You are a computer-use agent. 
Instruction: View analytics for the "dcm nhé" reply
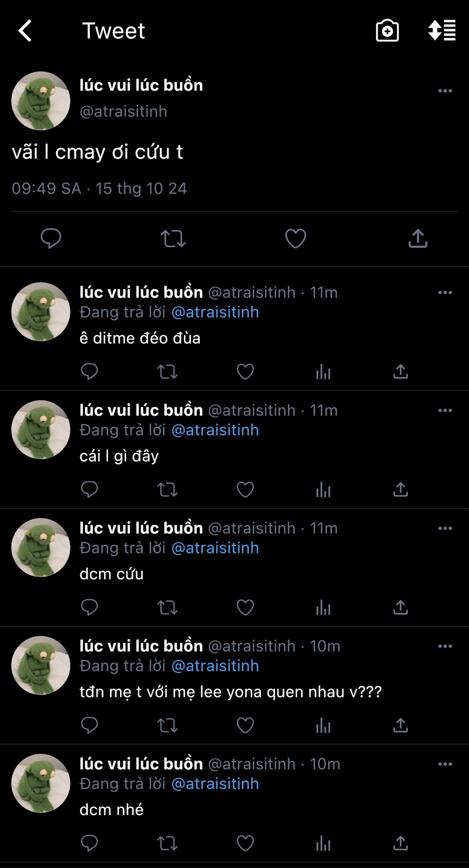(x=323, y=843)
